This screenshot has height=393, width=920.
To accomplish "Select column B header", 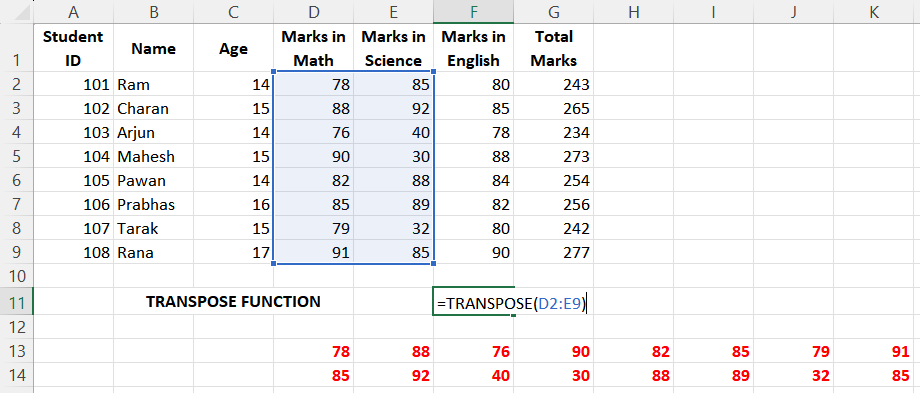I will 154,12.
